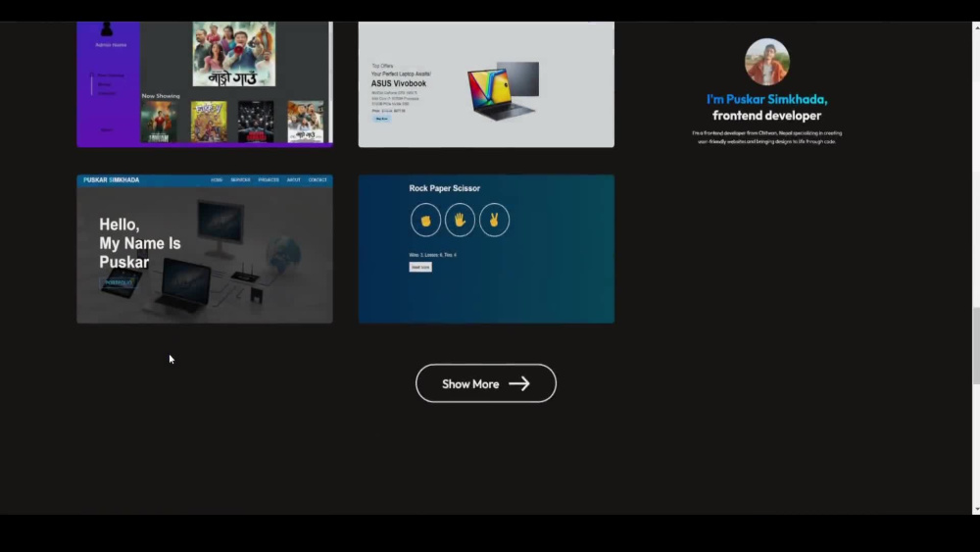Click the "Admin Name" label
This screenshot has width=980, height=552.
tap(111, 45)
